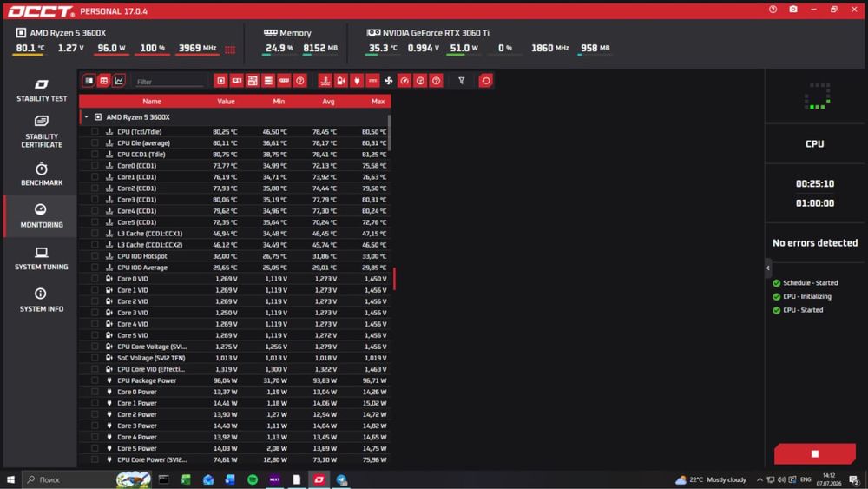Screen dimensions: 868x489
Task: Check the CPU (Tctl/Tdie) row checkbox
Action: 95,132
